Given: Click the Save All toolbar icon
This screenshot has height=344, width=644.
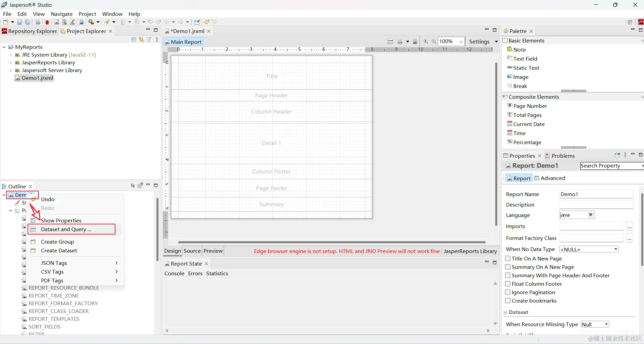Looking at the screenshot, I should (x=28, y=22).
